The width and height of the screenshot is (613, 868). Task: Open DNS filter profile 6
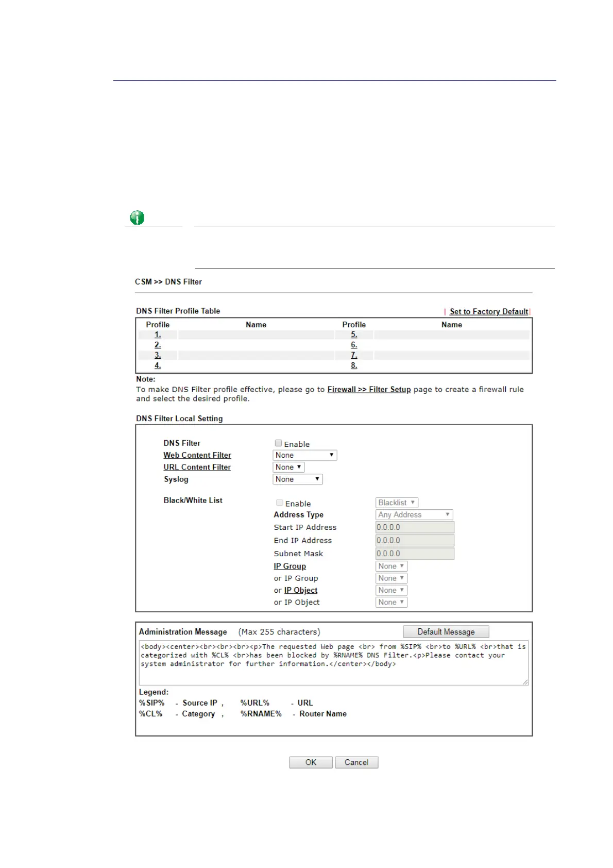click(354, 345)
